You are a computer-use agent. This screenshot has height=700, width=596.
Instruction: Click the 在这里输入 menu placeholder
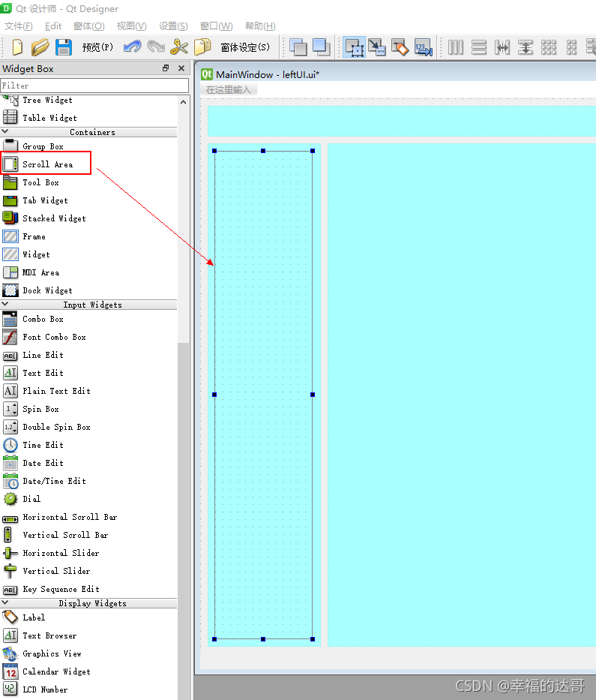tap(229, 90)
